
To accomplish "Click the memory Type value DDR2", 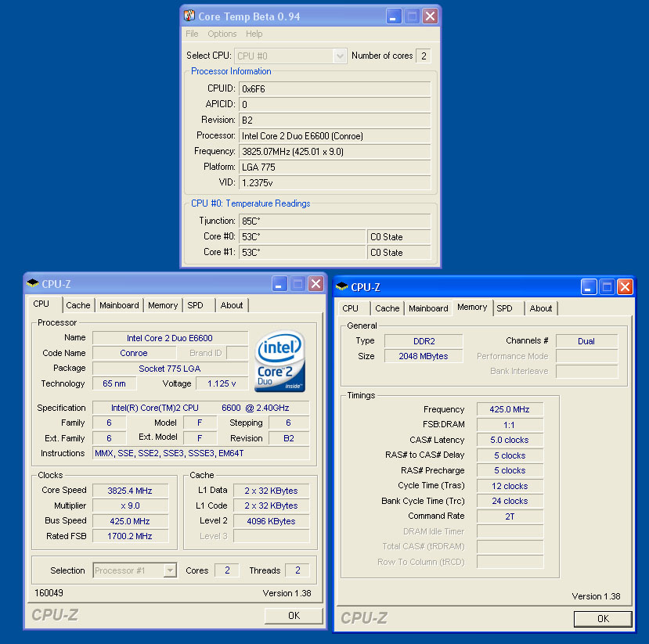I will pyautogui.click(x=424, y=341).
